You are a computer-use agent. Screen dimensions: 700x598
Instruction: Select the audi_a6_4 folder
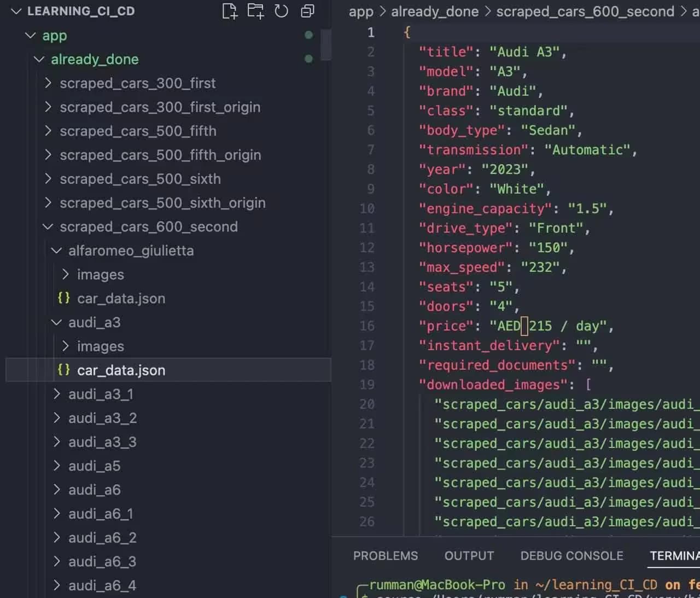tap(103, 585)
